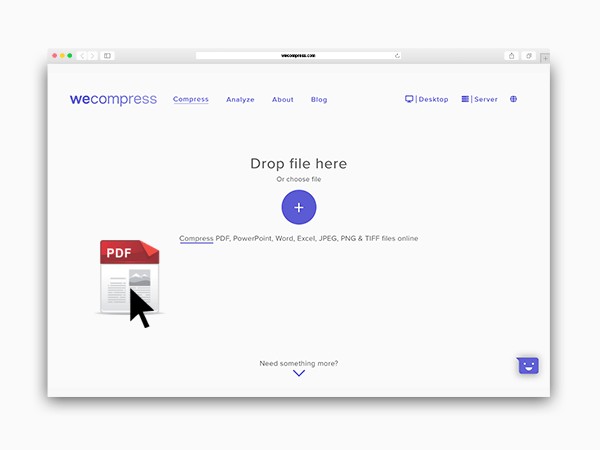Expand the 'Need something more?' chevron
This screenshot has width=600, height=450.
tap(299, 373)
